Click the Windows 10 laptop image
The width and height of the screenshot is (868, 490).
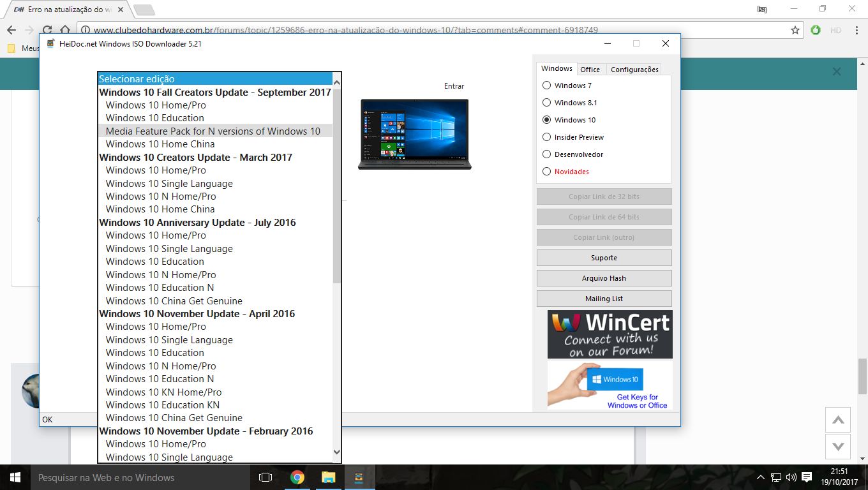415,134
